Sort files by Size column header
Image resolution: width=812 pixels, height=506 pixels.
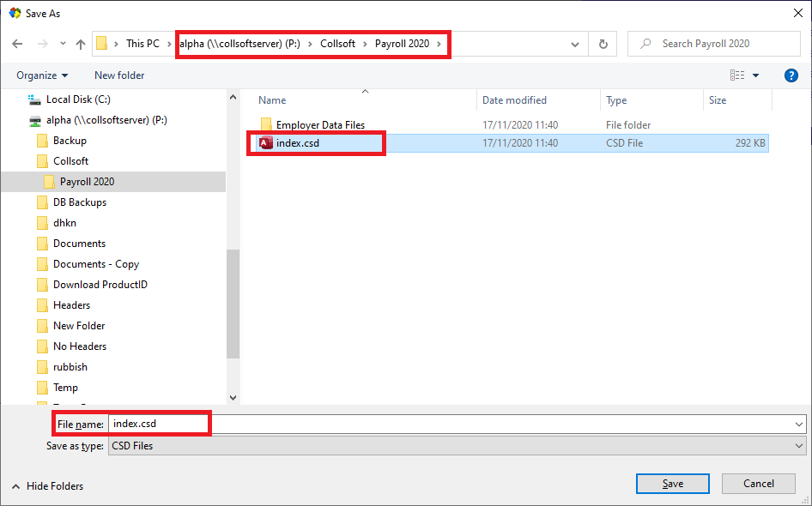tap(718, 100)
